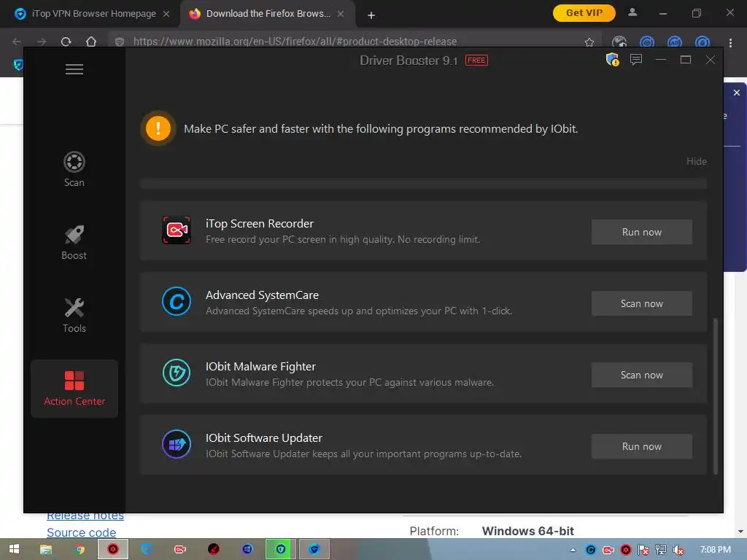Run now for IObit Software Updater
Viewport: 747px width, 560px height.
click(x=642, y=446)
